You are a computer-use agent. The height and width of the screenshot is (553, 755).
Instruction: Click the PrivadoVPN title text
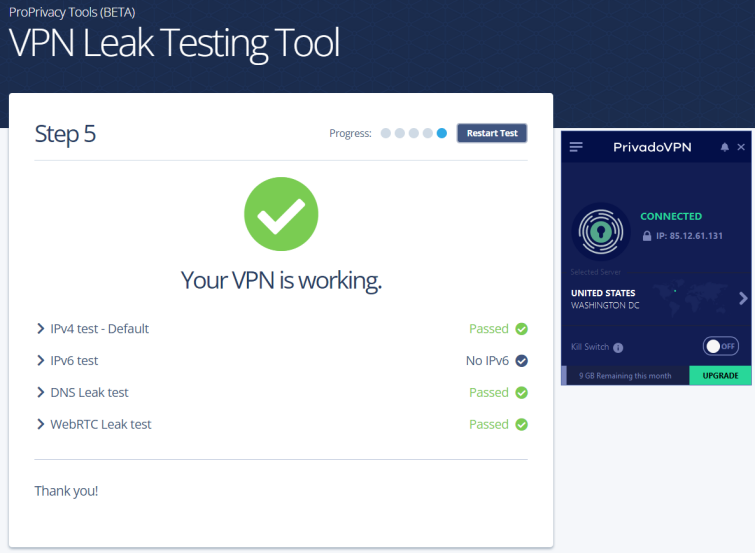pos(652,147)
